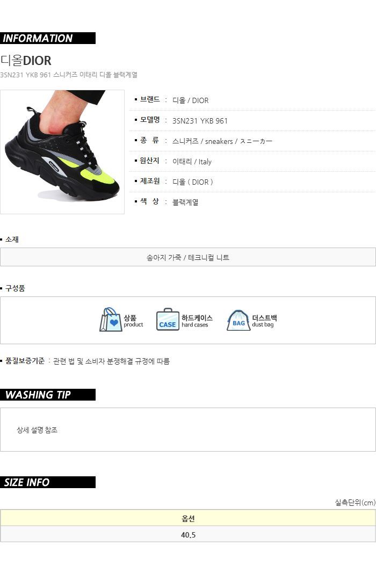The height and width of the screenshot is (588, 376).
Task: Click the 옵션 size table header
Action: (188, 519)
